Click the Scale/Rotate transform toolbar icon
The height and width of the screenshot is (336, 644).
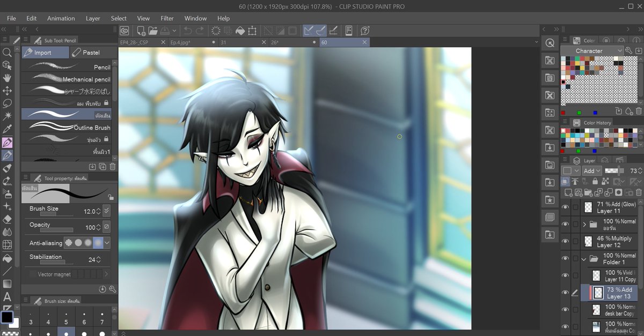(x=252, y=31)
